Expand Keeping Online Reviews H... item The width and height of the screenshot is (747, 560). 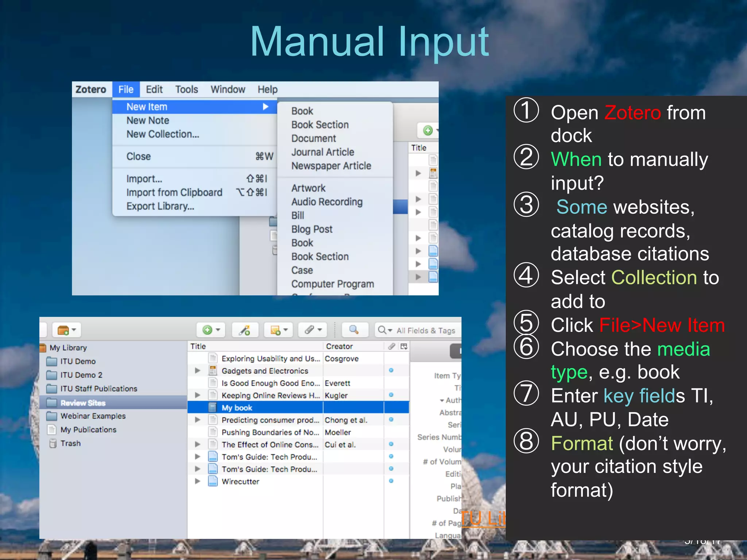[198, 395]
